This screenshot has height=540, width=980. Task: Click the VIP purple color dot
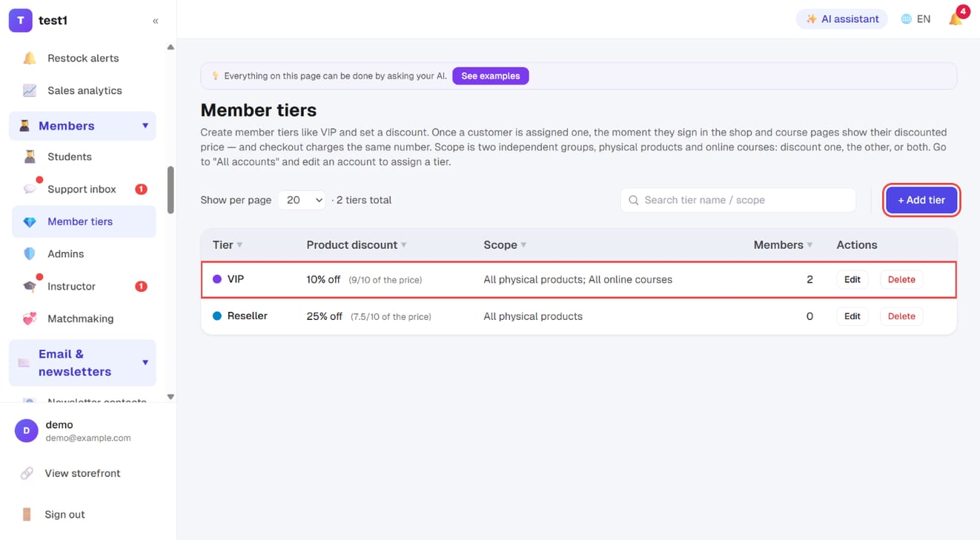[217, 279]
